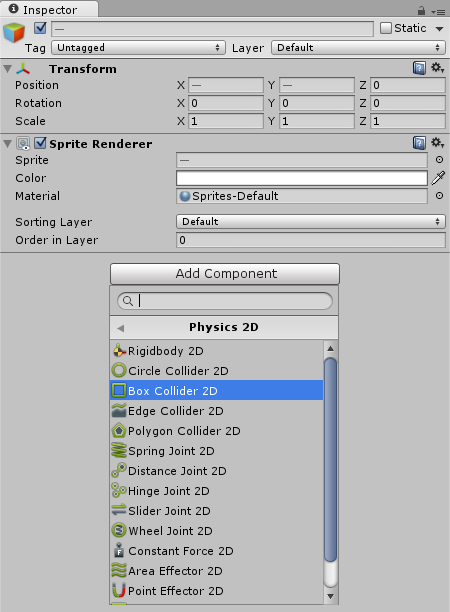Click the Rotation X field
Screen dimensions: 450x612
coord(226,103)
